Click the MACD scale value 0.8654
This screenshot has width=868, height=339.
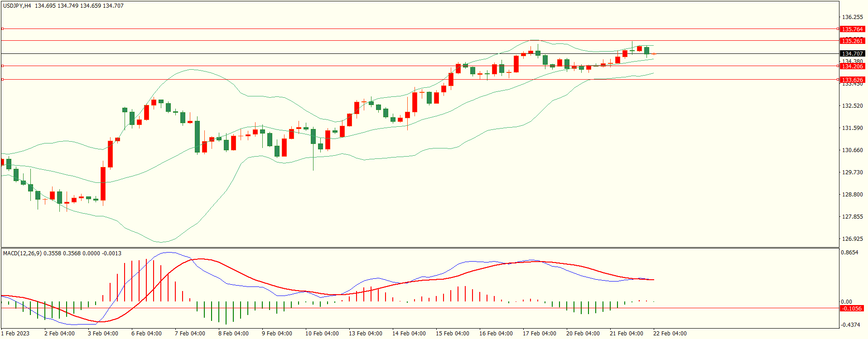pyautogui.click(x=849, y=253)
